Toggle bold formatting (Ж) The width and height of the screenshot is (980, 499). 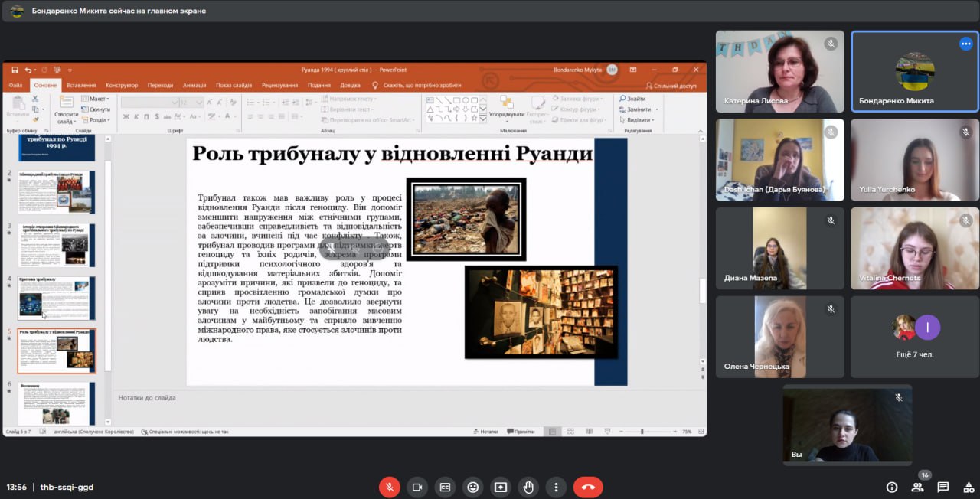(126, 117)
